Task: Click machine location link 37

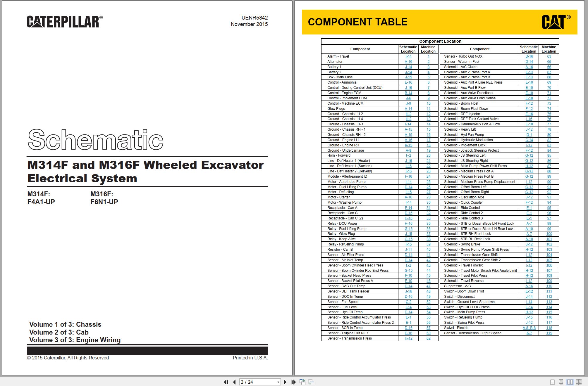Action: coord(429,234)
